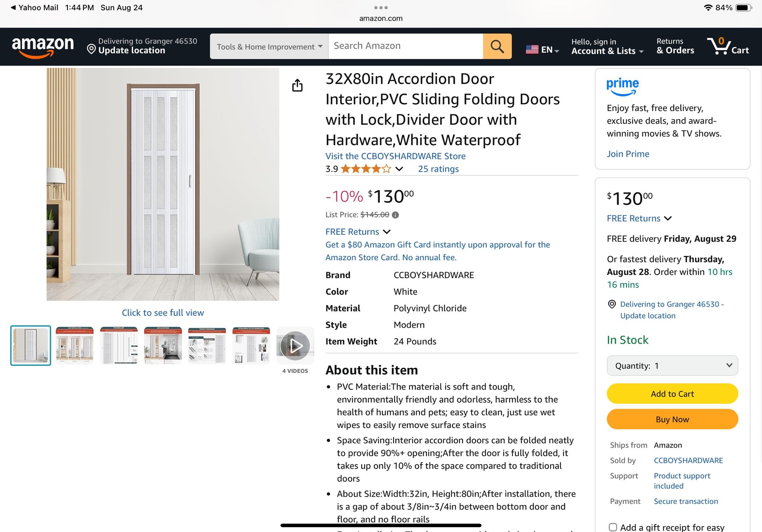Open the Quantity dropdown

(672, 366)
